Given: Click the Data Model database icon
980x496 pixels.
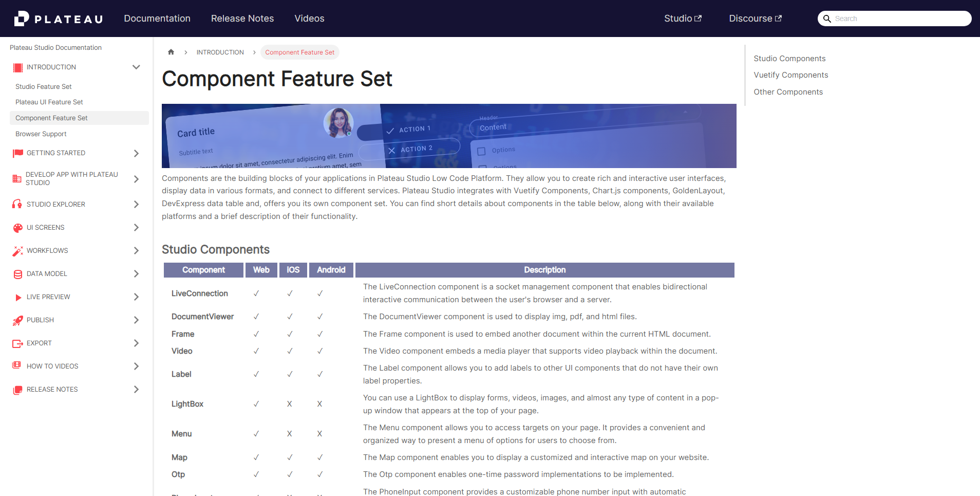Looking at the screenshot, I should click(18, 274).
